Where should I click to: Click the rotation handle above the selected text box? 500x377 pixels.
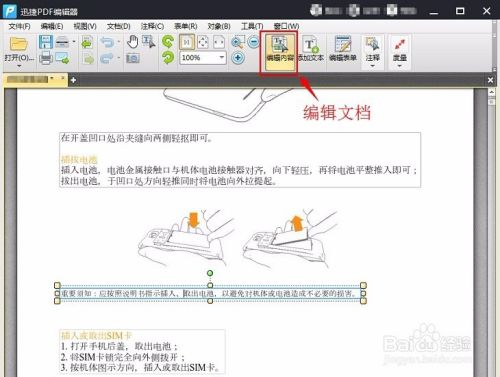point(210,273)
